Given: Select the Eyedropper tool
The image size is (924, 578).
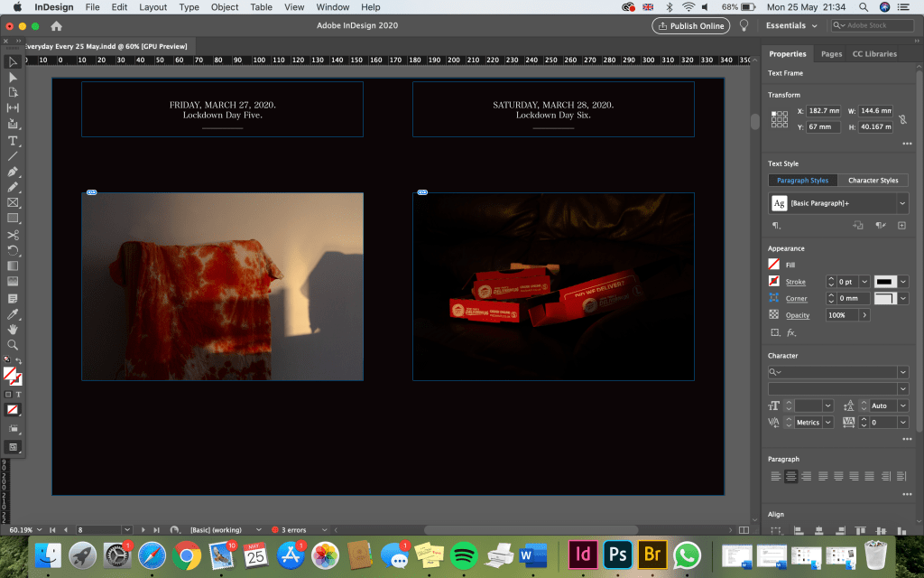Looking at the screenshot, I should coord(13,313).
